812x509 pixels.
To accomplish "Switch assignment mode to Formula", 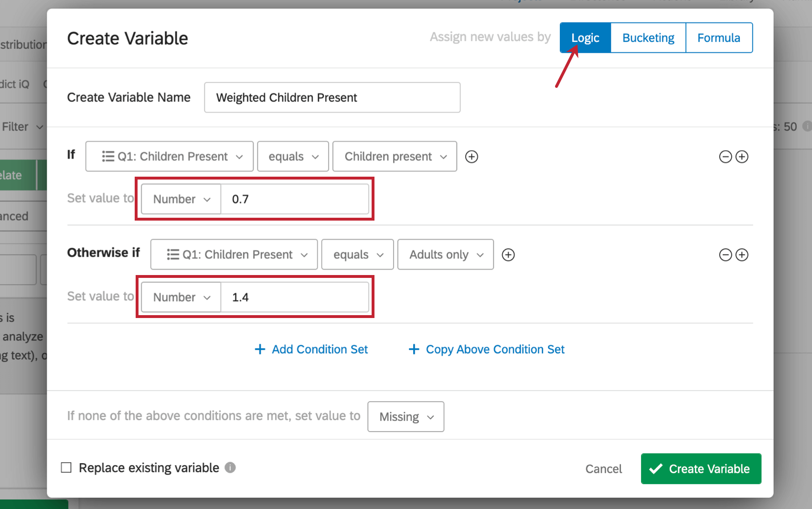I will [x=719, y=37].
